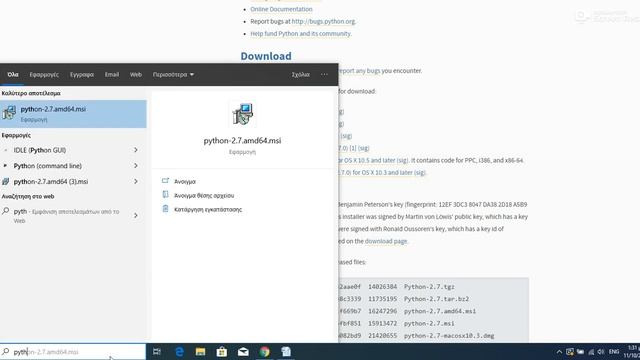Click the best match installer icon

(x=9, y=113)
